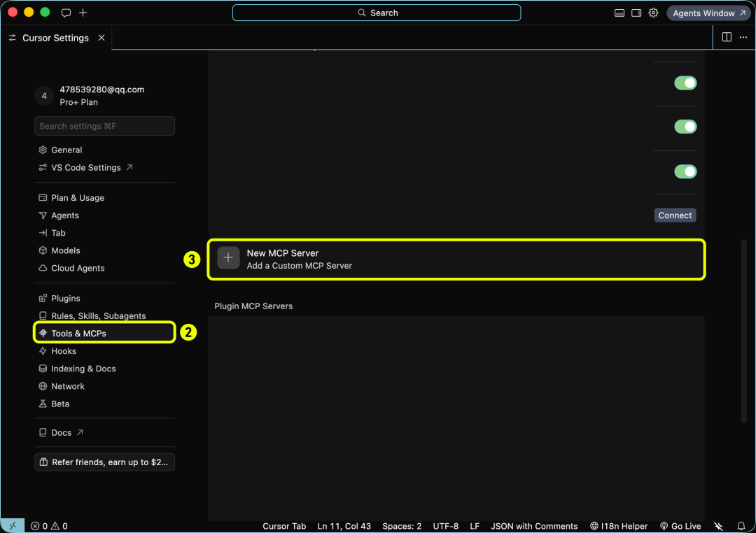Toggle the second MCP server switch
Image resolution: width=756 pixels, height=533 pixels.
tap(685, 127)
